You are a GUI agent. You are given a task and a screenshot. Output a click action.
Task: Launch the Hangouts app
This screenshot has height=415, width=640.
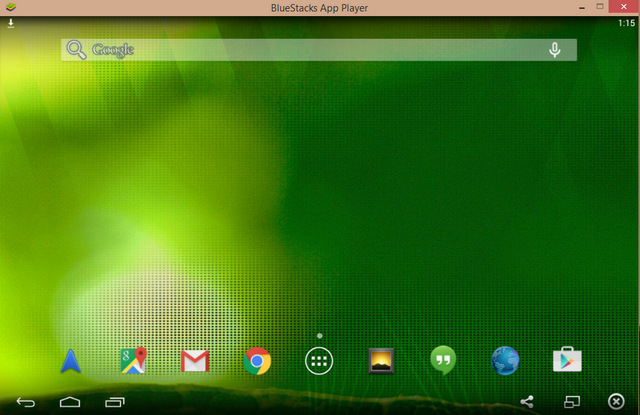(x=443, y=360)
